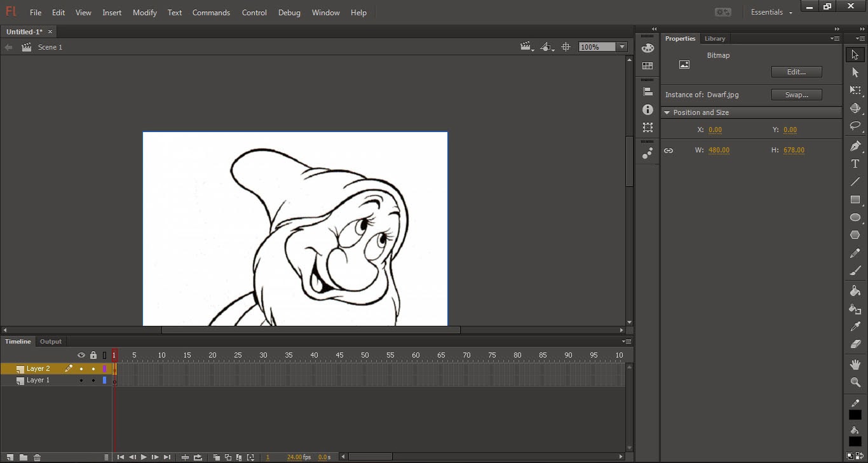Collapse the Position and Size section
The width and height of the screenshot is (868, 463).
(667, 112)
